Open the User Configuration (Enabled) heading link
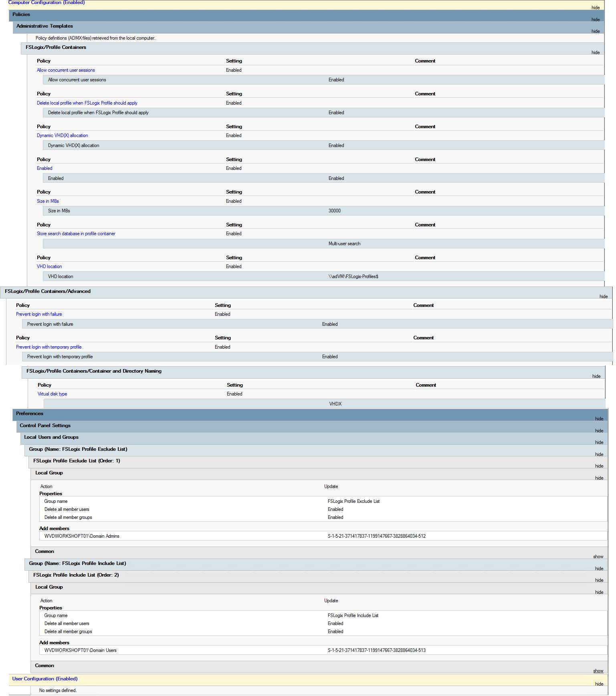This screenshot has height=696, width=616. pyautogui.click(x=45, y=679)
